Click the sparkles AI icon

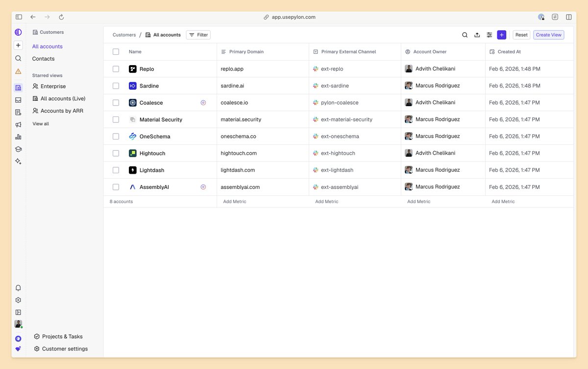coord(18,161)
